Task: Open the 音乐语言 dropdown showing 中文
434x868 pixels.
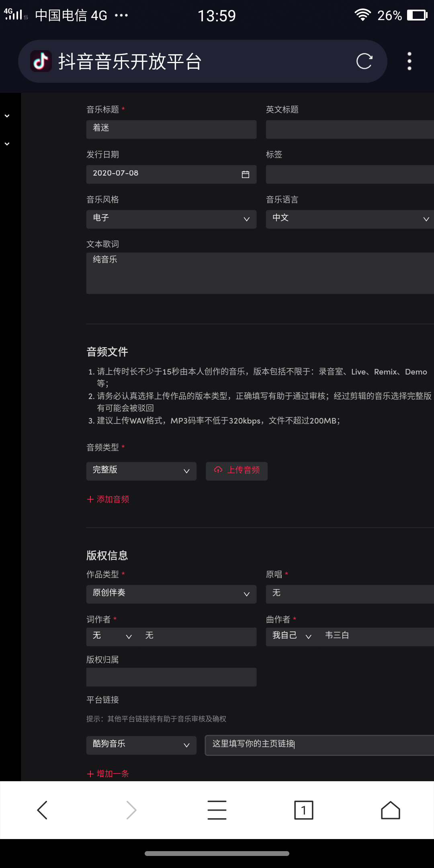Action: coord(350,219)
